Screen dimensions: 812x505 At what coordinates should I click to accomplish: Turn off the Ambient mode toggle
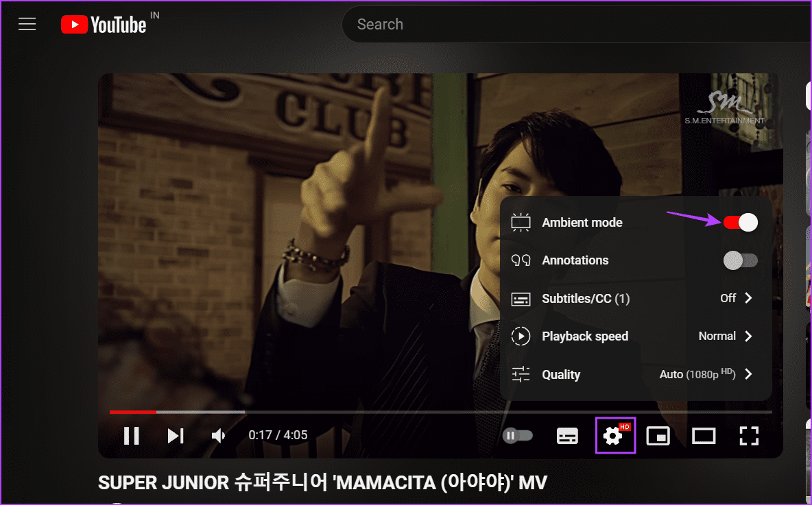(741, 223)
